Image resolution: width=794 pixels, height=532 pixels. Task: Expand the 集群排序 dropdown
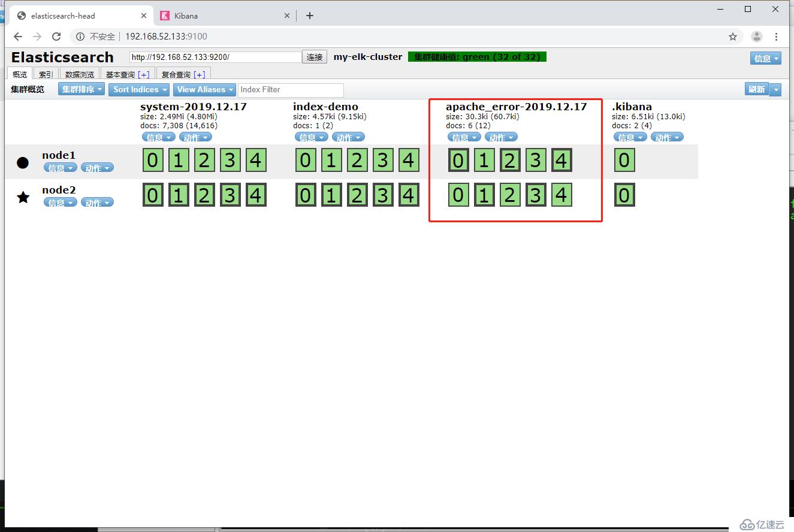pos(81,89)
